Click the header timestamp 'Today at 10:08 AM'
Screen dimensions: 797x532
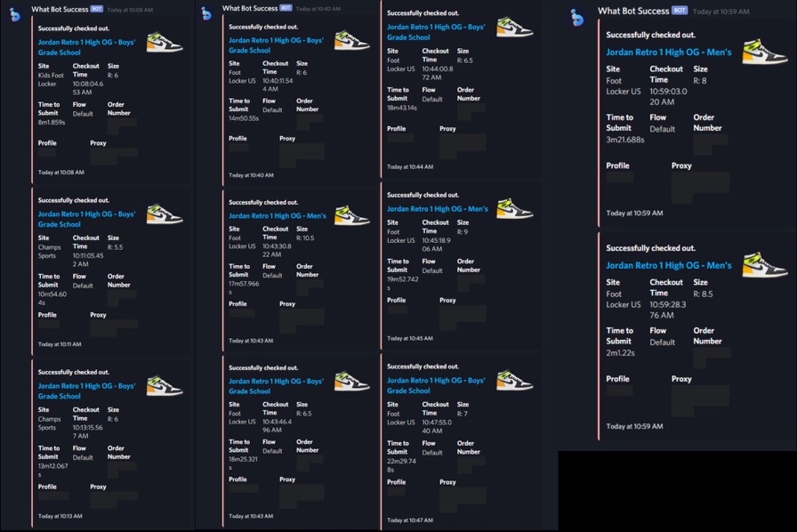[130, 10]
